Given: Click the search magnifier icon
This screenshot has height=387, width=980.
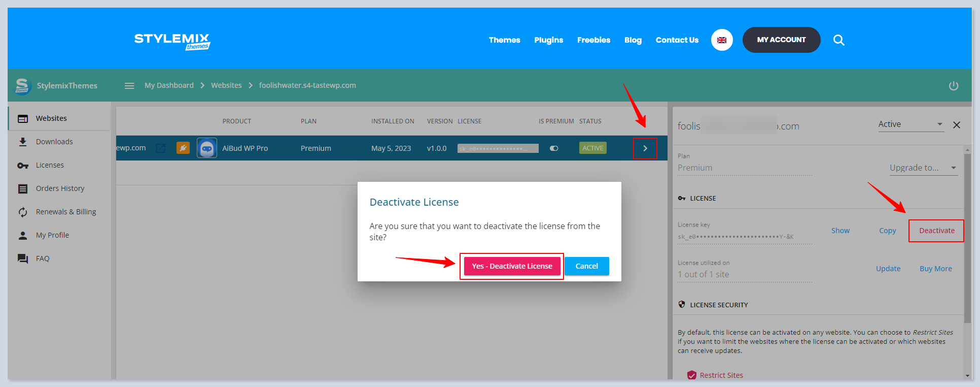Looking at the screenshot, I should [x=839, y=40].
